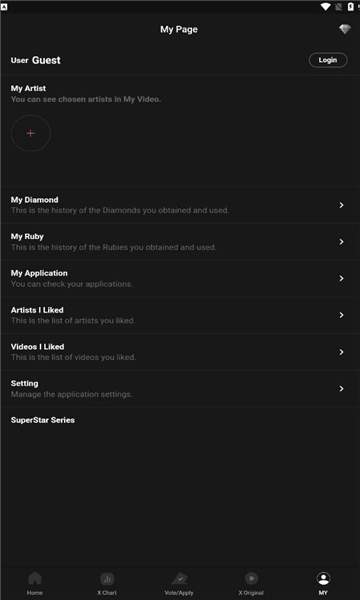Tap the diamond icon in top corner
Viewport: 360px width, 600px height.
pyautogui.click(x=345, y=29)
